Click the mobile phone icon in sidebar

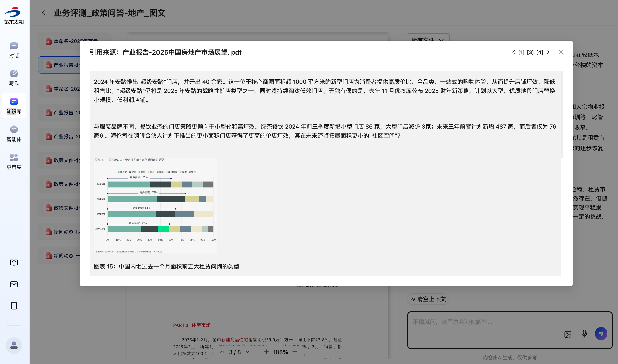(x=14, y=306)
